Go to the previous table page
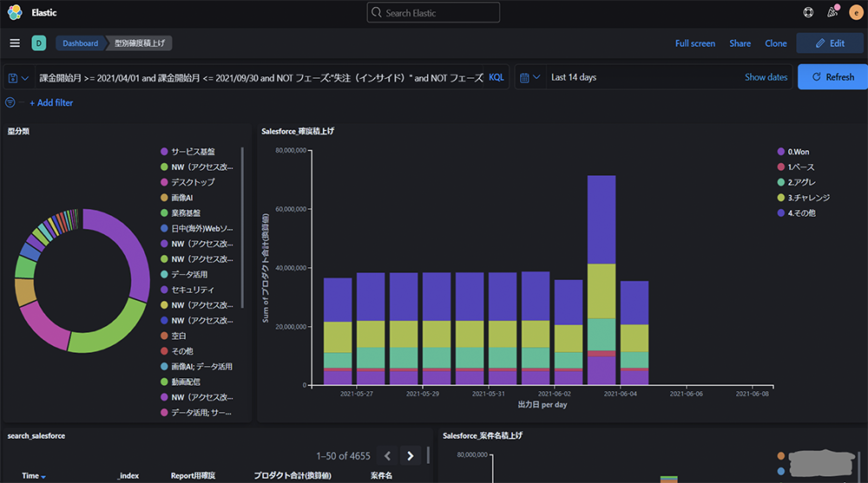Image resolution: width=868 pixels, height=483 pixels. 387,456
